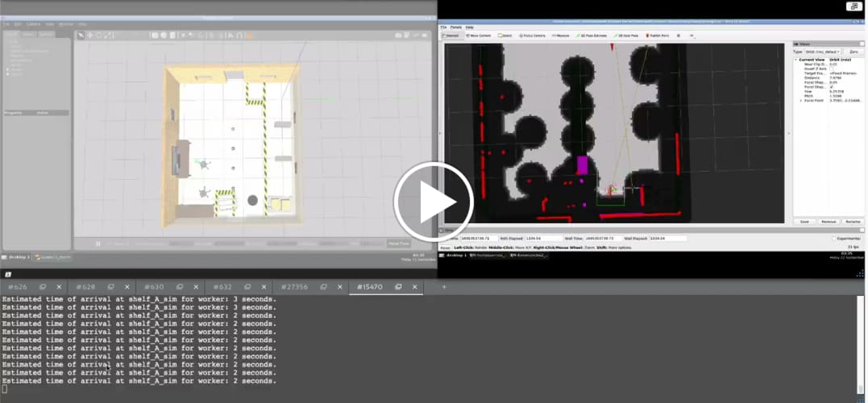868x403 pixels.
Task: Pop out terminal tab #628 with its window icon
Action: pos(110,287)
